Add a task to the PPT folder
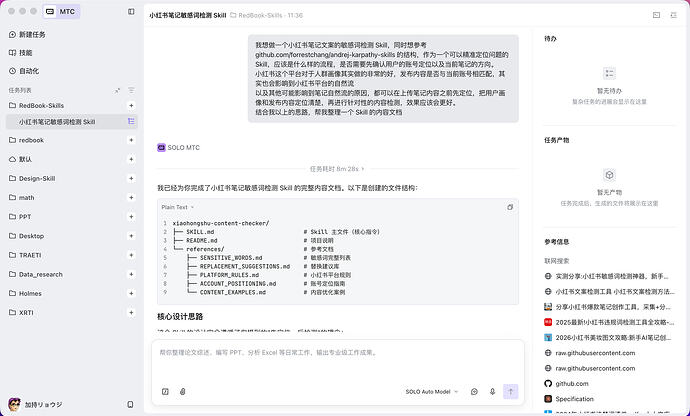The height and width of the screenshot is (416, 690). click(x=131, y=217)
